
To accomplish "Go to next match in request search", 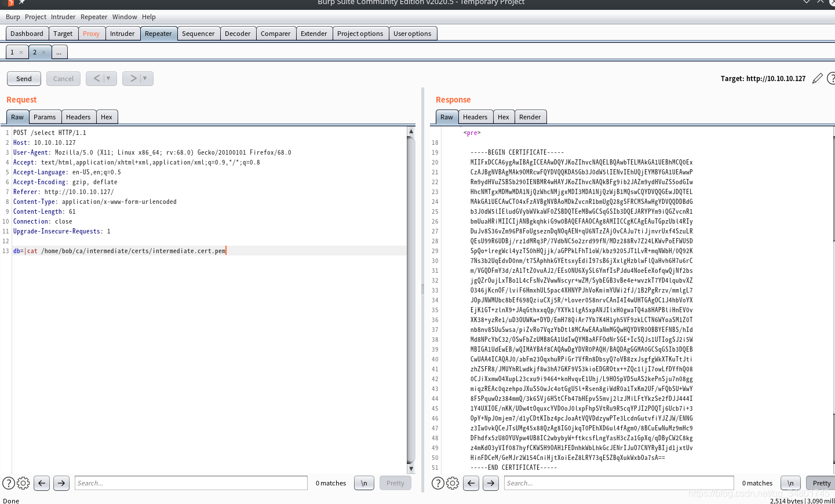I will (61, 483).
